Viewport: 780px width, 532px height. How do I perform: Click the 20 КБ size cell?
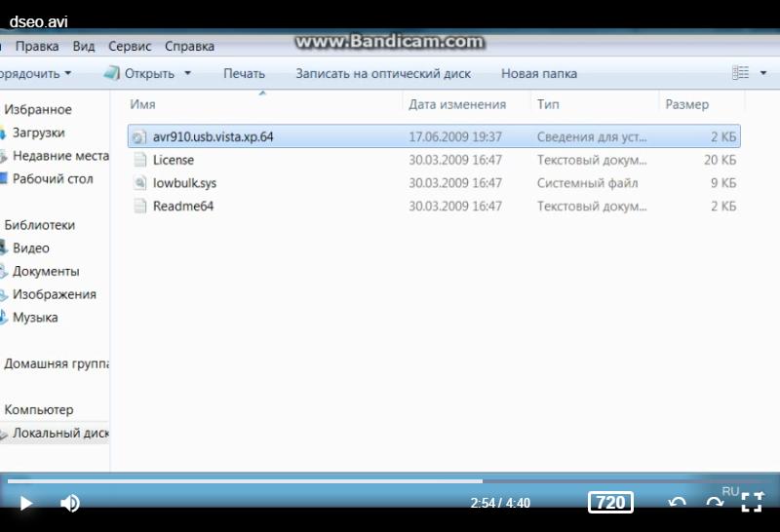[720, 160]
